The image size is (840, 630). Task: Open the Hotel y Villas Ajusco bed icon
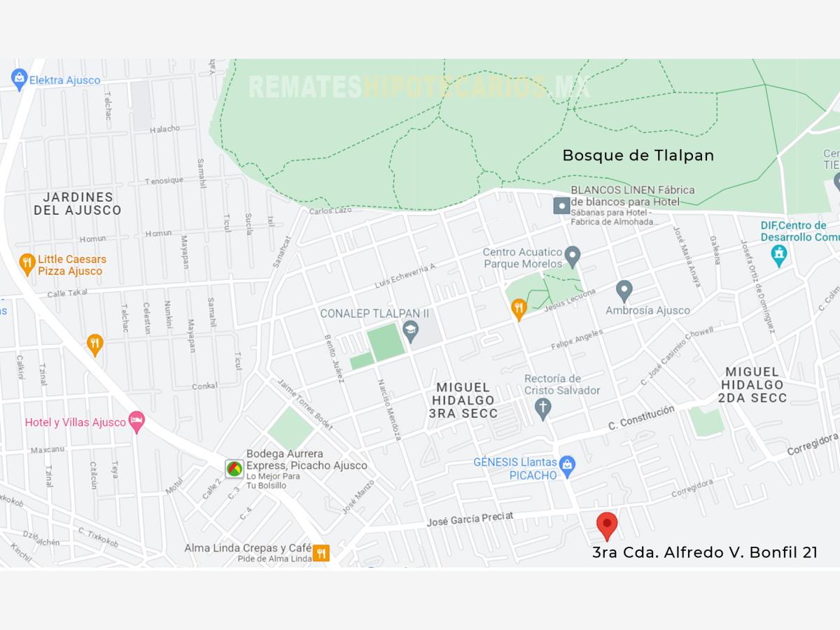point(136,421)
